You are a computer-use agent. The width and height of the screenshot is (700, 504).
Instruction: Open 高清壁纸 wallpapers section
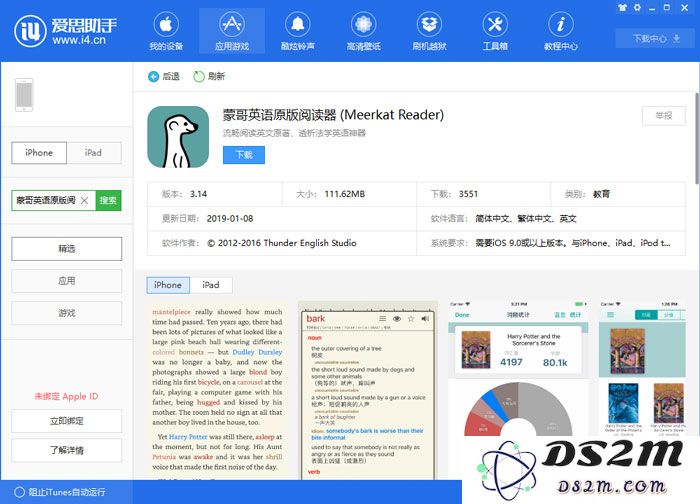pos(363,31)
